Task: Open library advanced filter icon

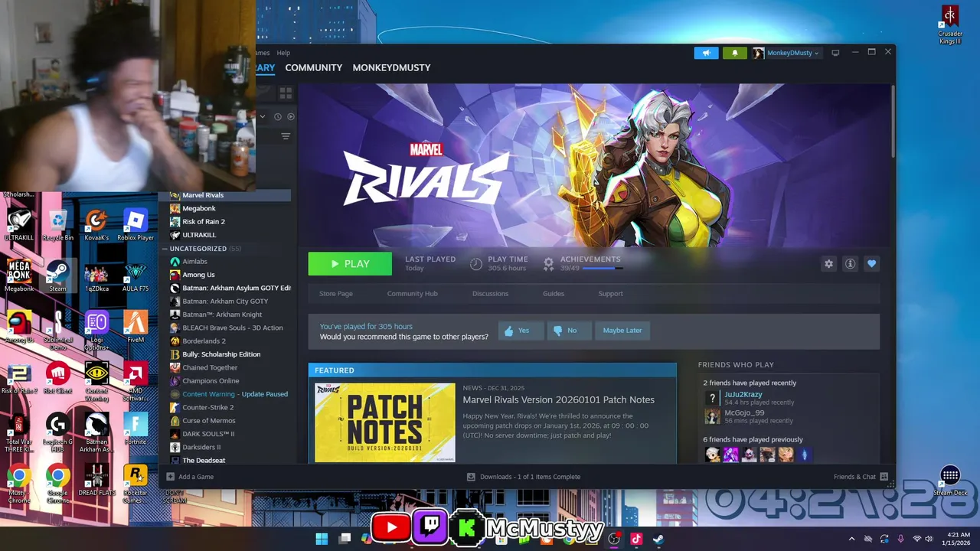Action: point(286,136)
